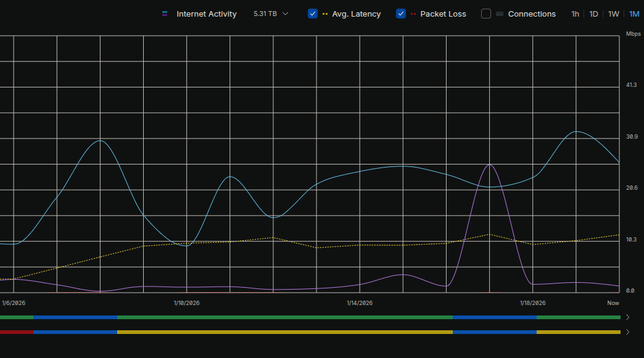Expand the upper green status bar chevron
Viewport: 644px width, 358px height.
click(x=628, y=317)
